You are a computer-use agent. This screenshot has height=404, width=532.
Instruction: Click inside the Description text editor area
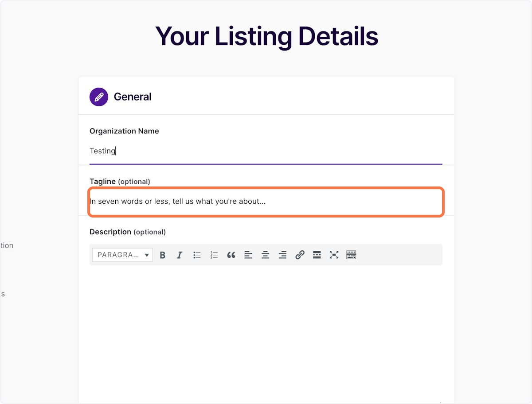point(266,332)
